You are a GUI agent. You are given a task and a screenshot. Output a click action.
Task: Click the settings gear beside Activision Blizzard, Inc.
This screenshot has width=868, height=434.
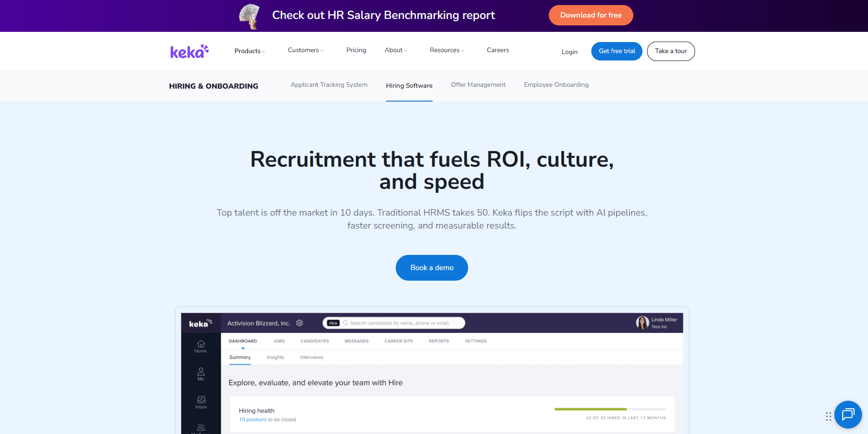tap(299, 323)
